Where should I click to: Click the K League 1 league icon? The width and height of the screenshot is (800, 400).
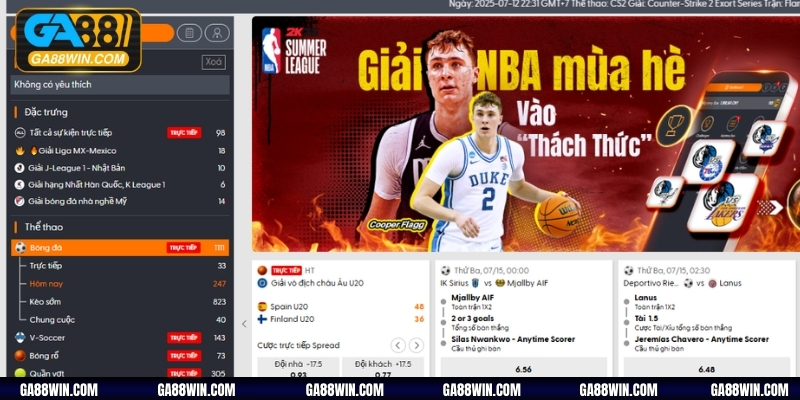coord(19,185)
